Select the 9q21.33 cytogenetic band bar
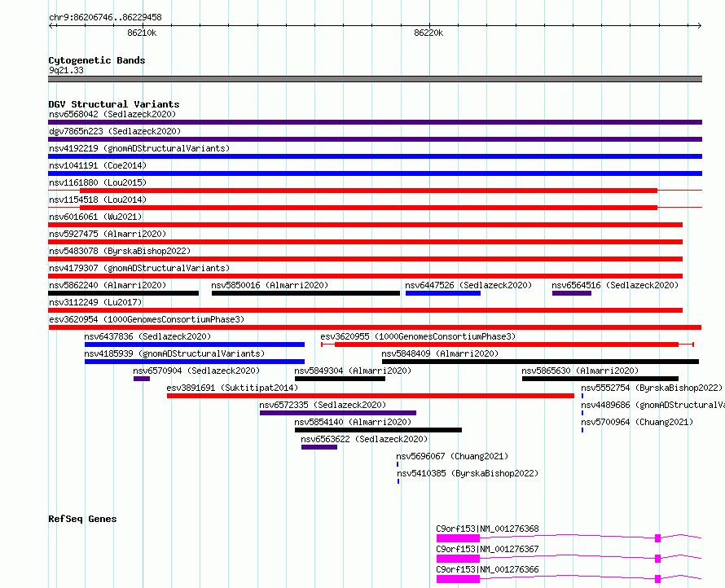This screenshot has width=725, height=588. [375, 79]
